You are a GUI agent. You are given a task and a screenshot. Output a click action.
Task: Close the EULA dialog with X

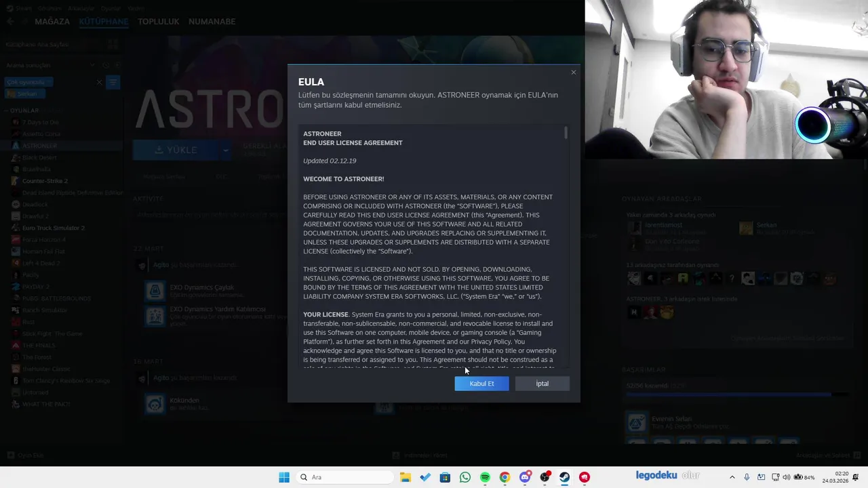point(573,73)
